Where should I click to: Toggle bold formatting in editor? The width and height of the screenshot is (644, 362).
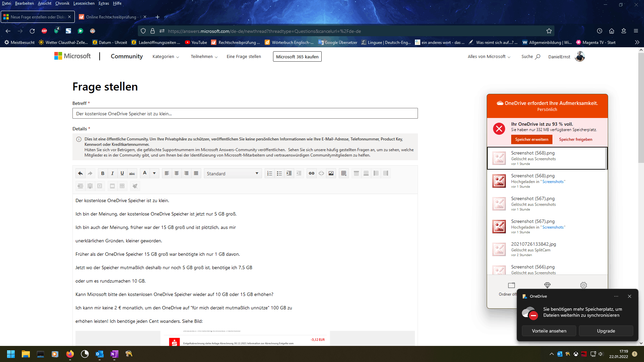(x=103, y=173)
